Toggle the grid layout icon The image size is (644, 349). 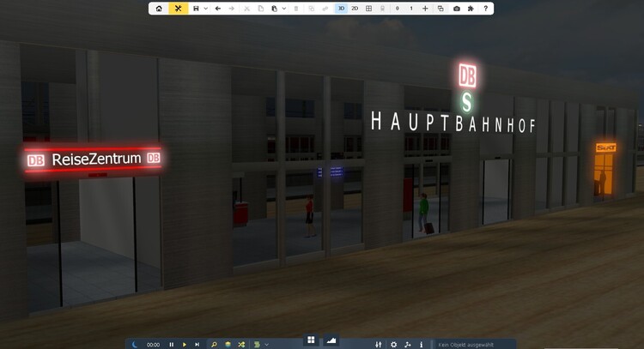coord(369,9)
